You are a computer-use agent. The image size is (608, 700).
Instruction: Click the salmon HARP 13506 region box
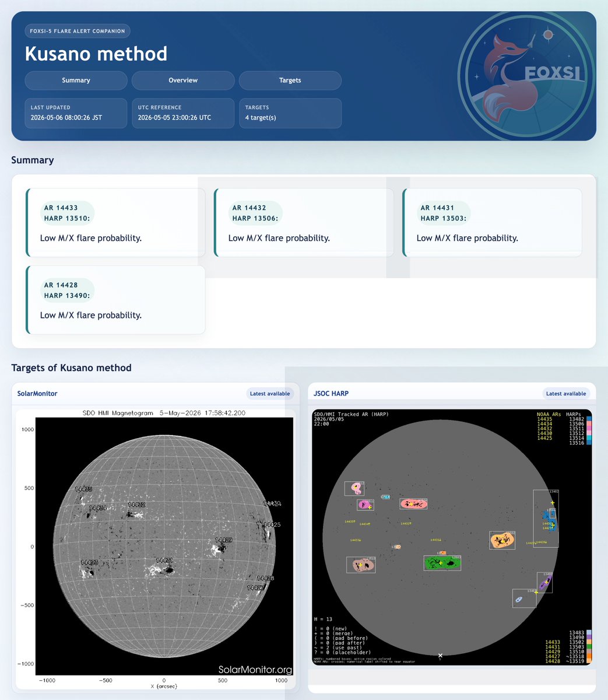(x=413, y=503)
